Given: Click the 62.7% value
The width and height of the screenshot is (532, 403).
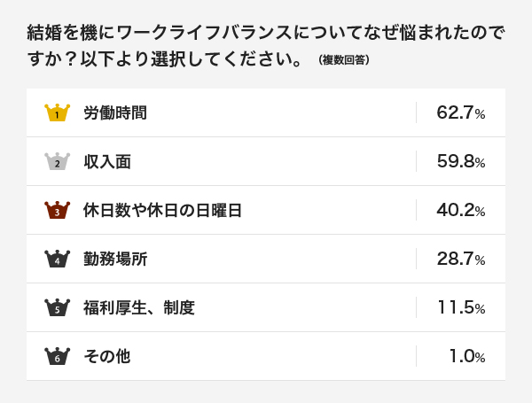Looking at the screenshot, I should click(461, 112).
